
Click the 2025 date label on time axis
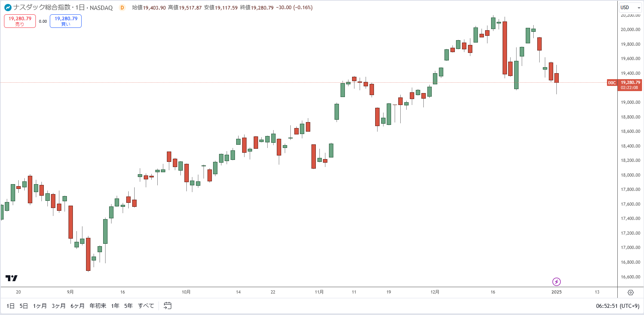(x=556, y=292)
